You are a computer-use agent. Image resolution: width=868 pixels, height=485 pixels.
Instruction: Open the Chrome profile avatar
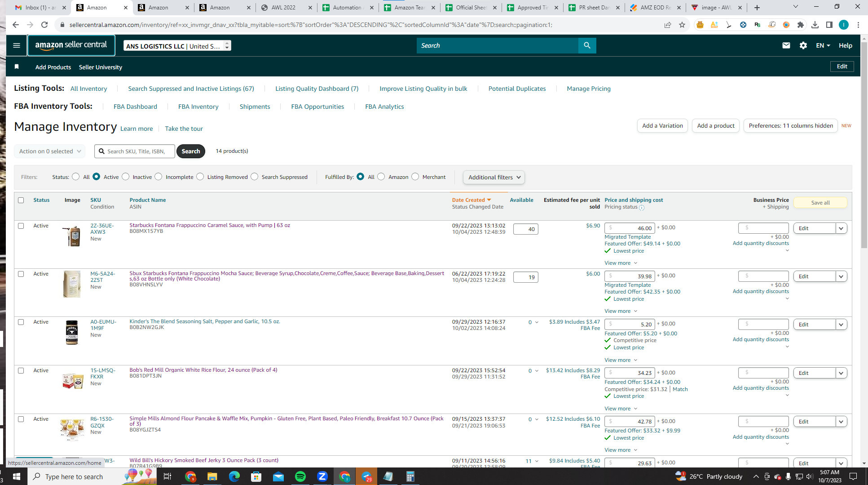844,25
